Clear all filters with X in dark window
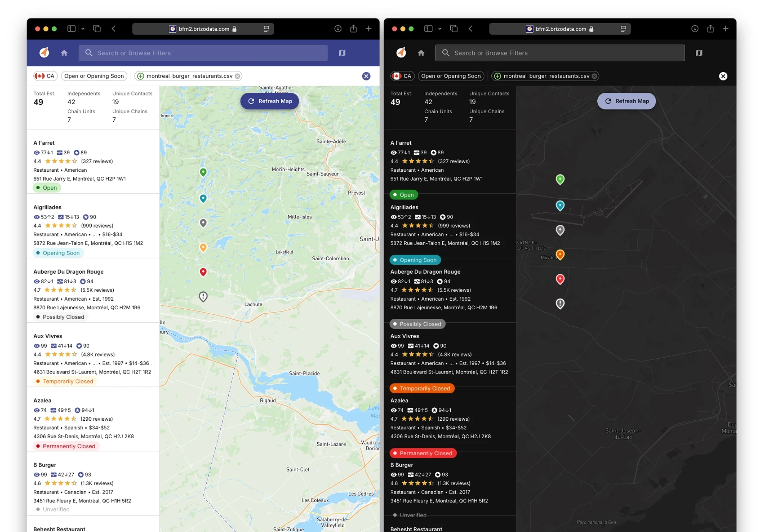 click(x=723, y=76)
